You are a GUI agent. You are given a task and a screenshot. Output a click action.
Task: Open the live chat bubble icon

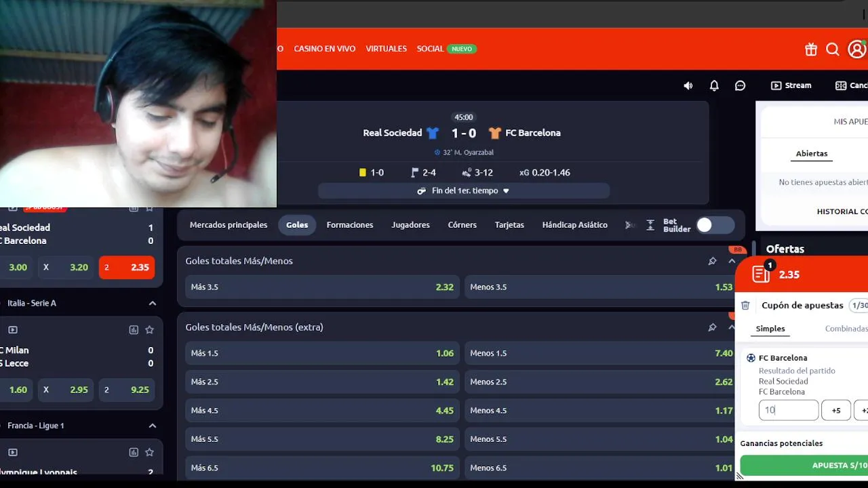pos(741,85)
